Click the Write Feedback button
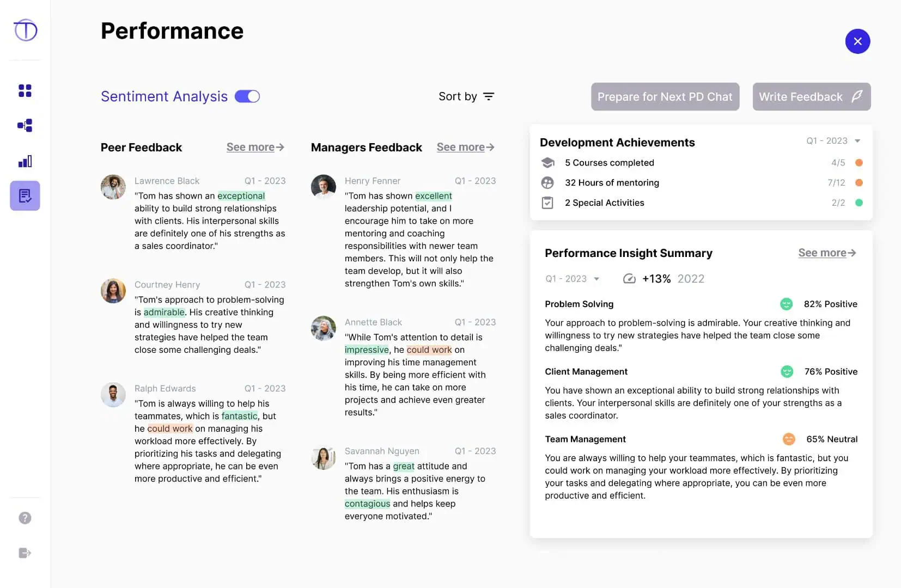901x588 pixels. (812, 97)
